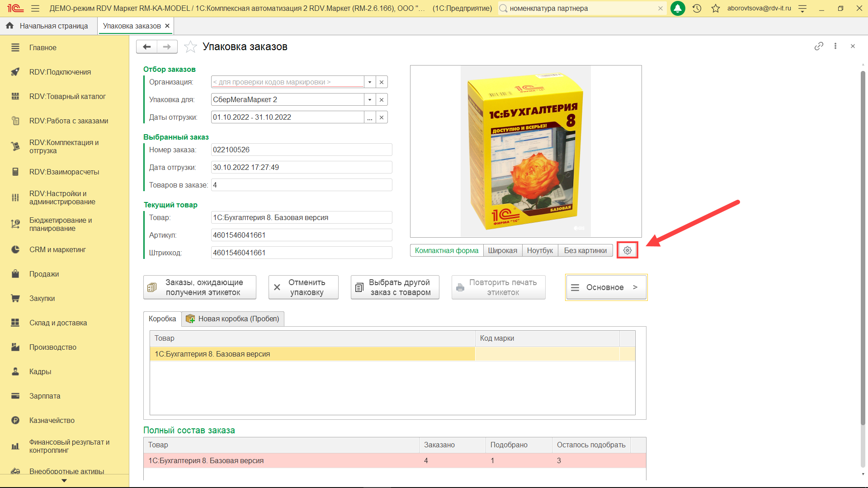The width and height of the screenshot is (868, 488).
Task: Open history clock icon in title bar
Action: tap(697, 9)
